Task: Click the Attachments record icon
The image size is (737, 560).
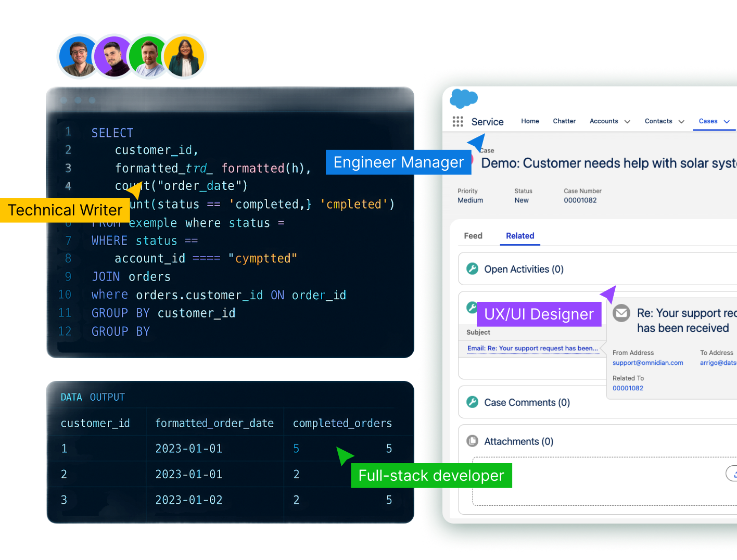Action: [472, 440]
